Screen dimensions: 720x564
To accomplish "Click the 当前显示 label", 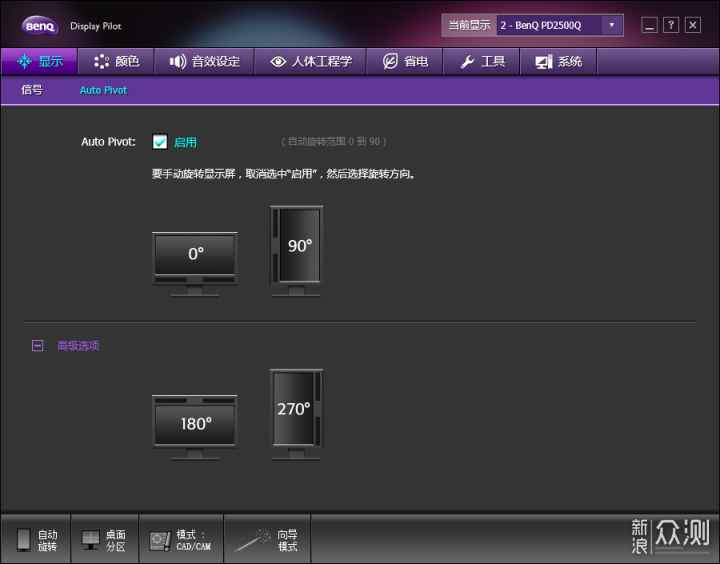I will coord(469,25).
